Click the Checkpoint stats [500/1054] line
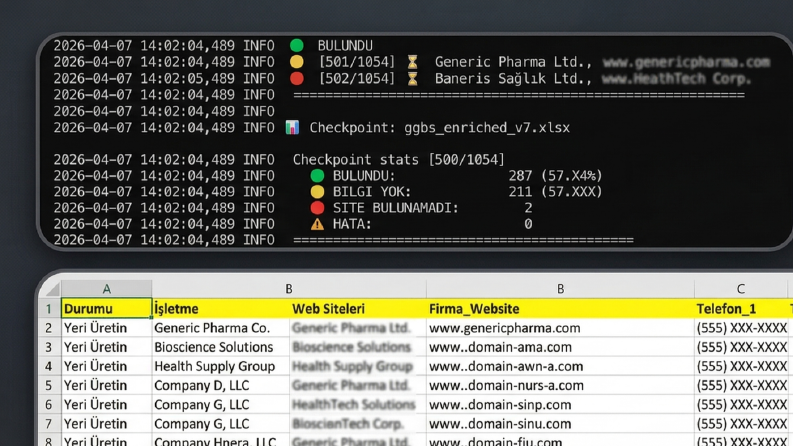This screenshot has width=793, height=446. pos(399,160)
